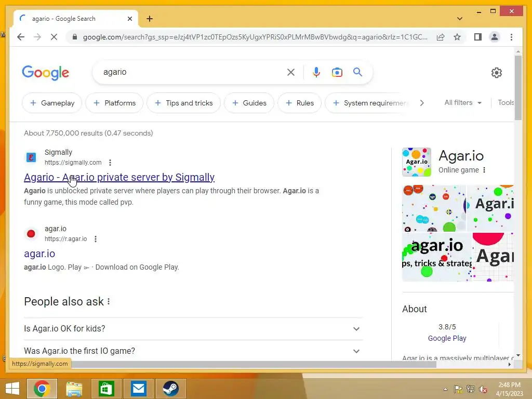Go back using the browser back arrow

(21, 37)
